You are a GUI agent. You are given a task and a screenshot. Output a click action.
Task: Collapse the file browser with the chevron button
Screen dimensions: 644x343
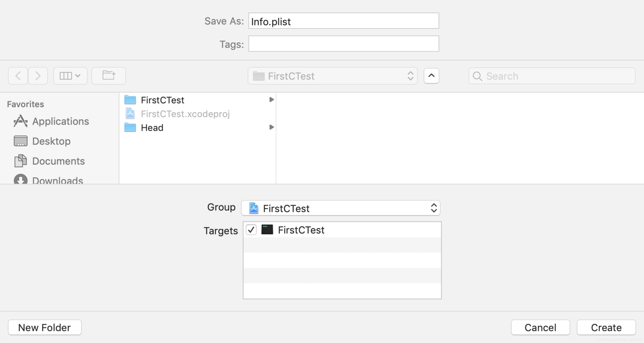click(x=431, y=76)
